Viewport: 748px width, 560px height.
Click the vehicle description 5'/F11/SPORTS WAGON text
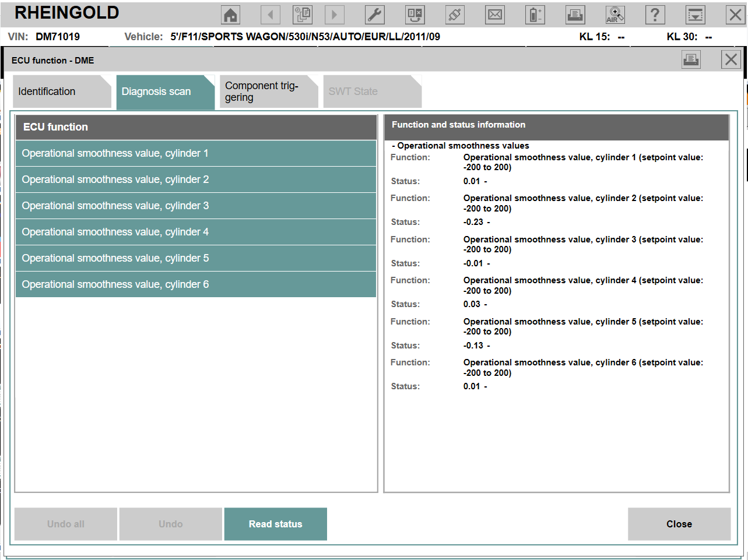point(305,37)
